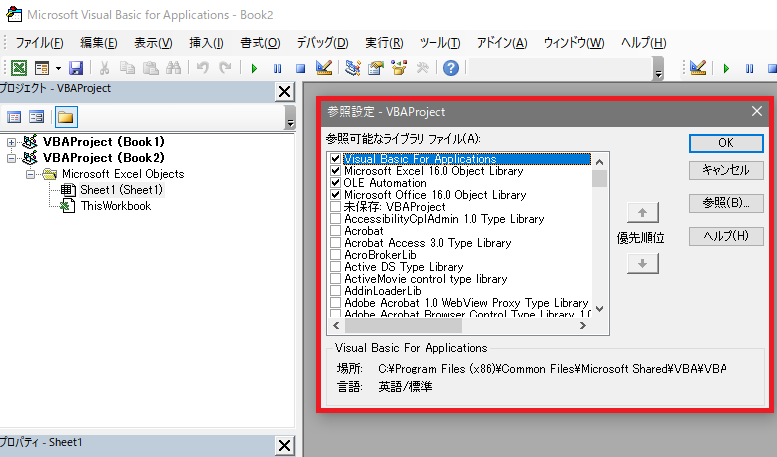Move reference priority up arrow
Image resolution: width=777 pixels, height=457 pixels.
click(643, 213)
